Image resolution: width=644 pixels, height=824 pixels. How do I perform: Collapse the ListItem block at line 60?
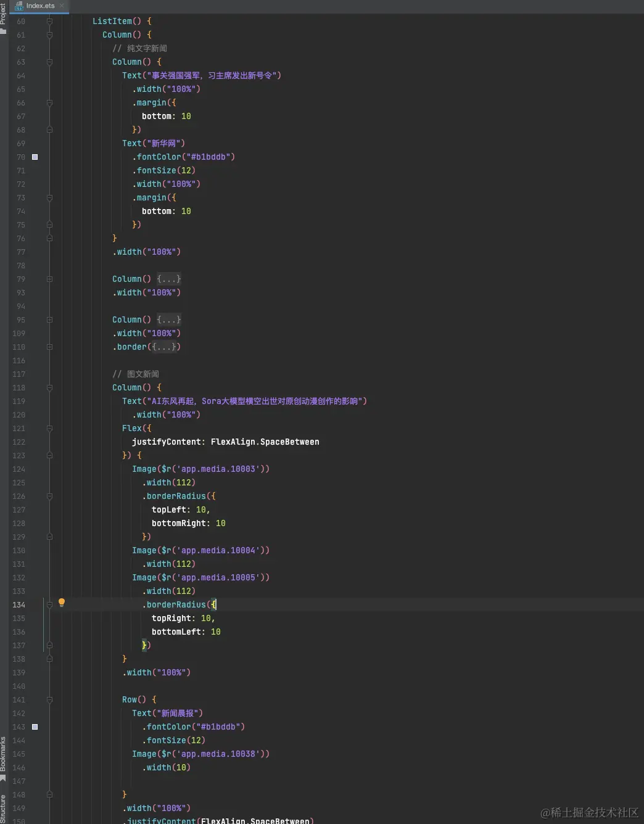(x=49, y=21)
